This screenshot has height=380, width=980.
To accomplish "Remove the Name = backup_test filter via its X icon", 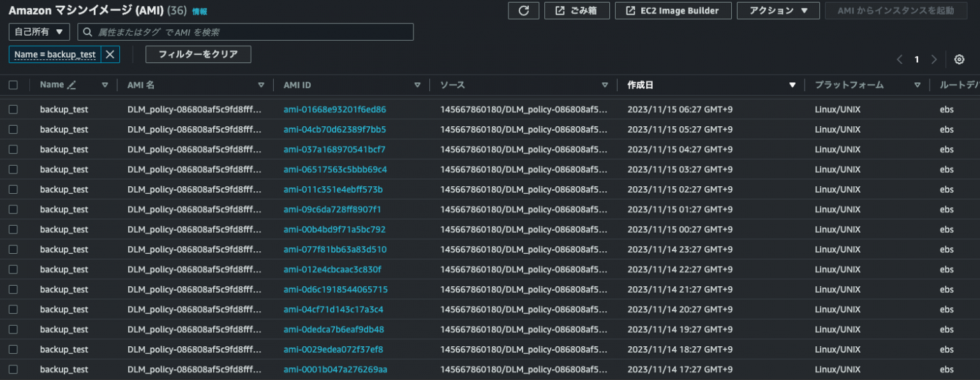I will tap(110, 54).
